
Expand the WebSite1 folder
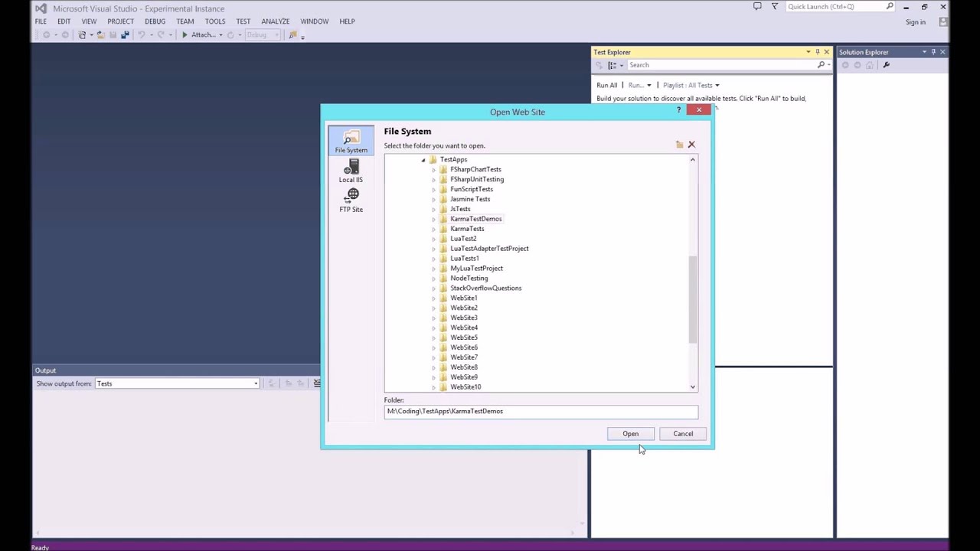pyautogui.click(x=433, y=298)
